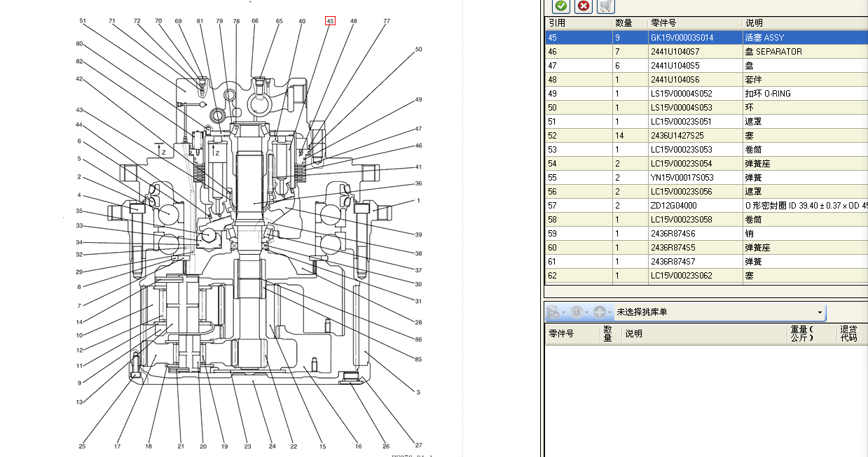Viewport: 868px width, 457px height.
Task: Click description 销 in row 59
Action: click(749, 234)
